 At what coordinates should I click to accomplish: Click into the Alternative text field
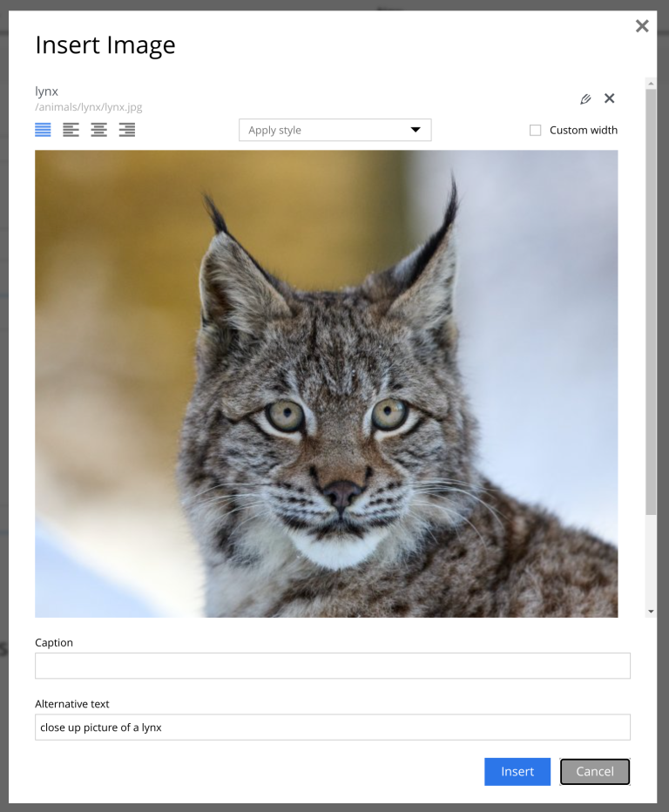(x=333, y=727)
